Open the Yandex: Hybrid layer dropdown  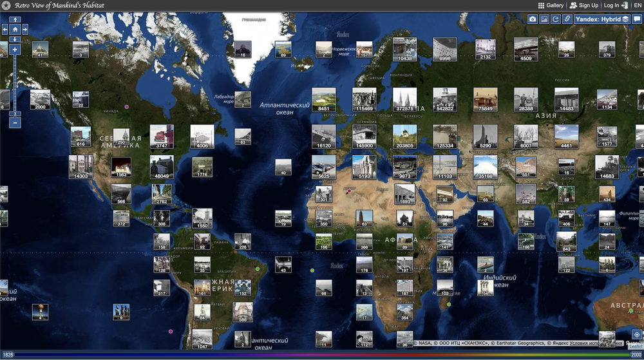point(601,19)
